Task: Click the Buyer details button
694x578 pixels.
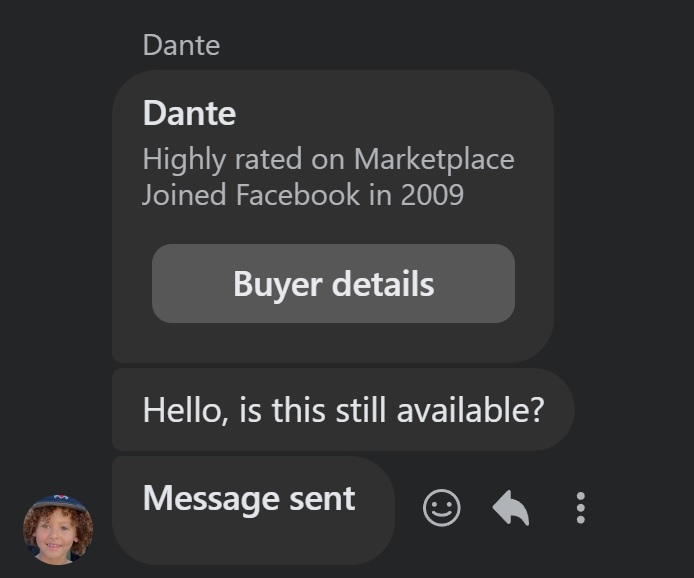Action: pyautogui.click(x=333, y=284)
